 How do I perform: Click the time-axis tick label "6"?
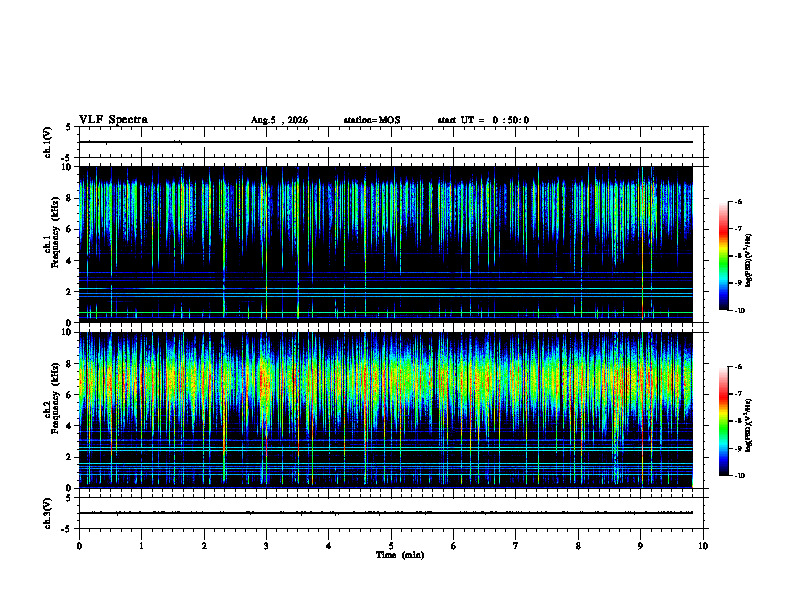(x=454, y=546)
